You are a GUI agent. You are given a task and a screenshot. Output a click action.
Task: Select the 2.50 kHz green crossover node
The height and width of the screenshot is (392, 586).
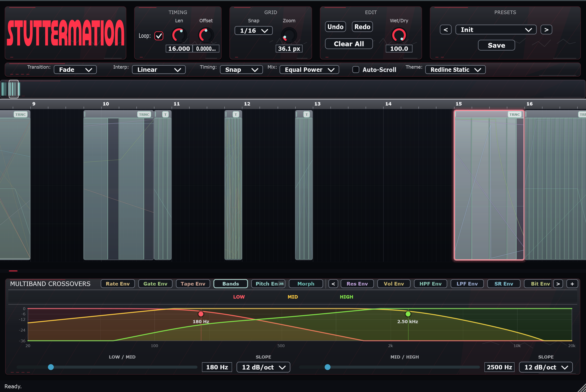(x=408, y=314)
